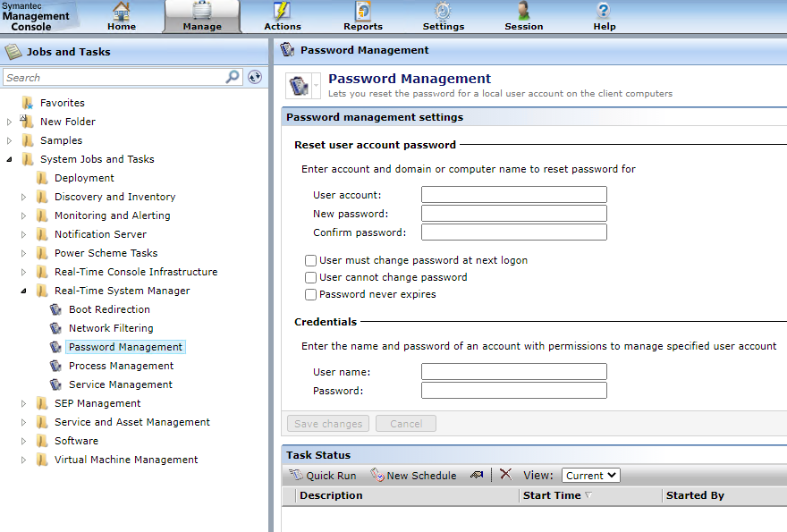Expand the Samples folder node

coord(9,140)
